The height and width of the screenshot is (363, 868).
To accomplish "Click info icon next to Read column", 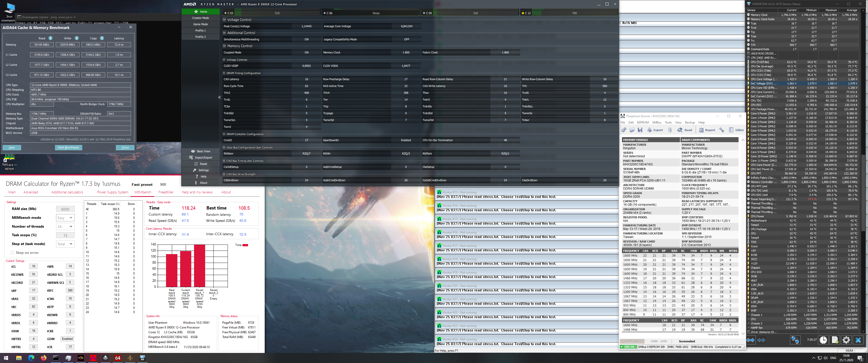I will pyautogui.click(x=51, y=38).
